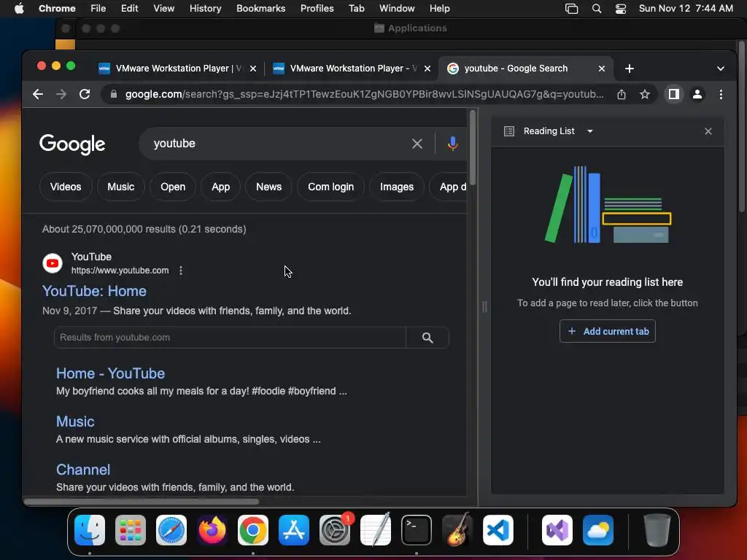Viewport: 747px width, 560px height.
Task: Click the address bar URL
Action: (365, 94)
